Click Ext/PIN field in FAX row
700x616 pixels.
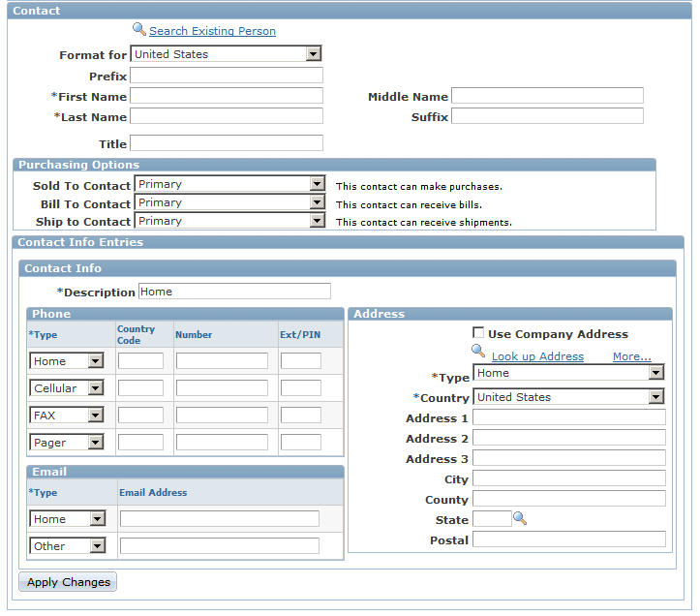(x=301, y=416)
